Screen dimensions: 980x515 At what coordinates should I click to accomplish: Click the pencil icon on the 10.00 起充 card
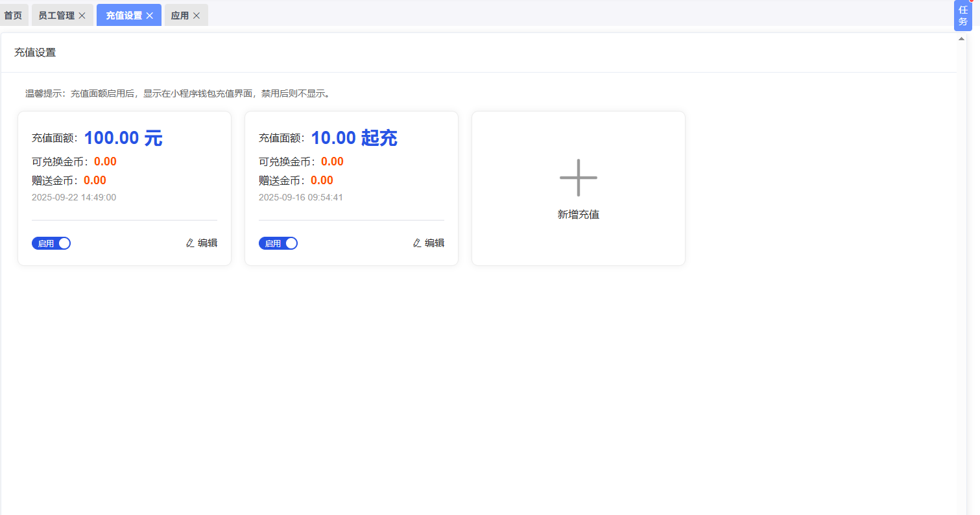pyautogui.click(x=417, y=243)
